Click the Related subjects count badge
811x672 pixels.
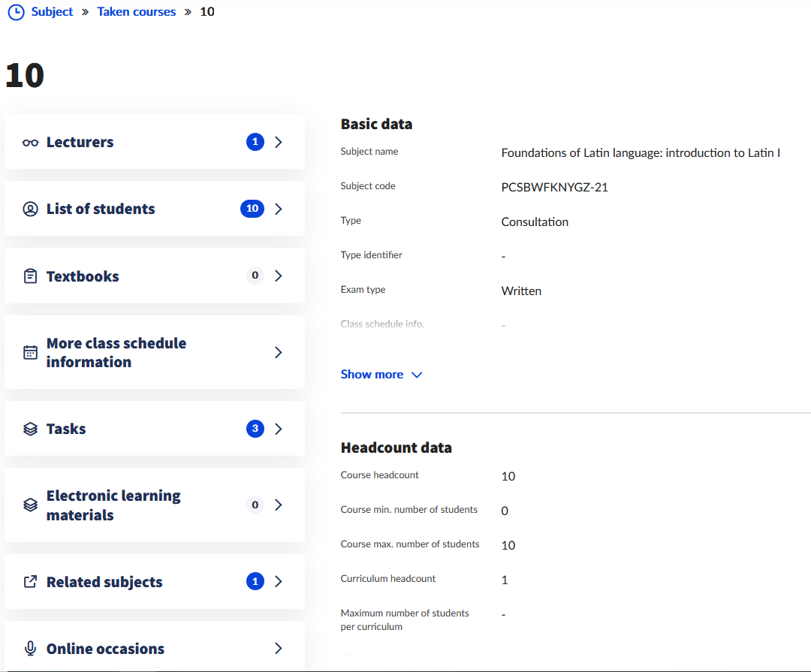(255, 581)
